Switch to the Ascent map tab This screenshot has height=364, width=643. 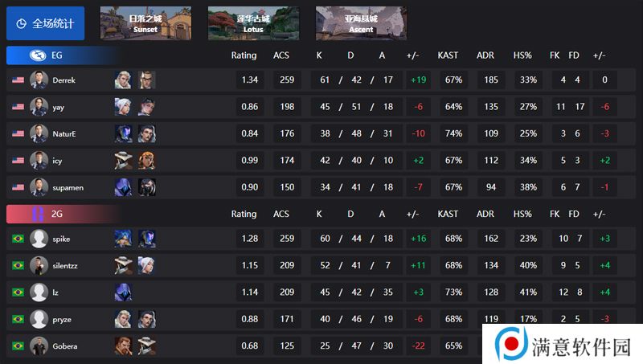(361, 23)
